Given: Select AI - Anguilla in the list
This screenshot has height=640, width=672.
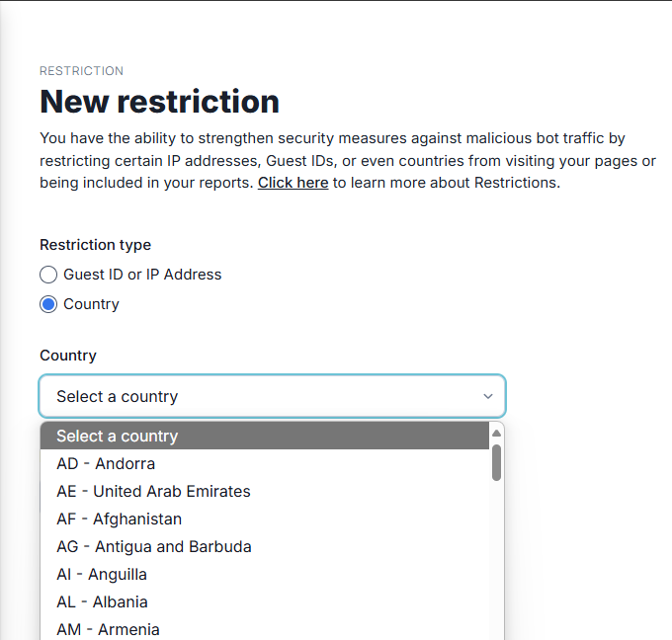Looking at the screenshot, I should [x=265, y=575].
